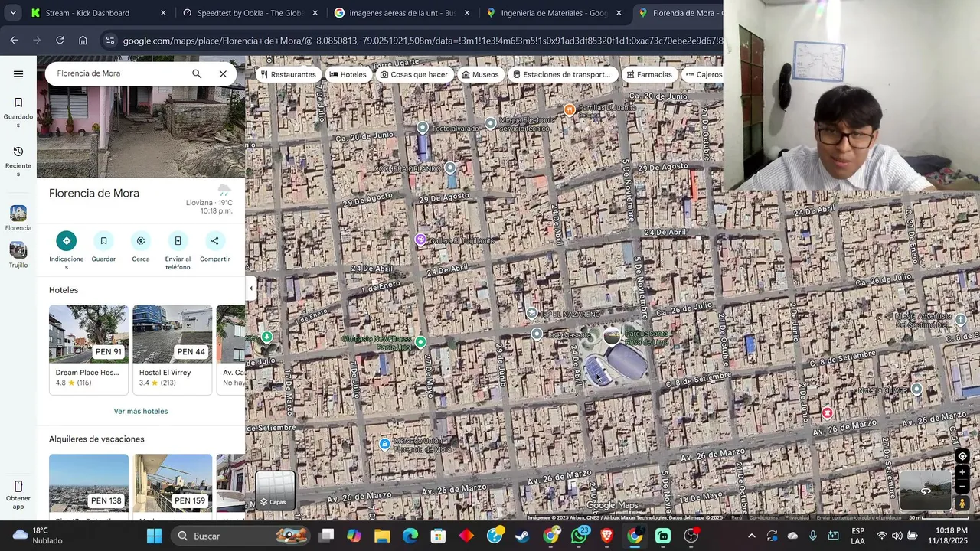Select the Florencia recent shortcut

tap(18, 218)
